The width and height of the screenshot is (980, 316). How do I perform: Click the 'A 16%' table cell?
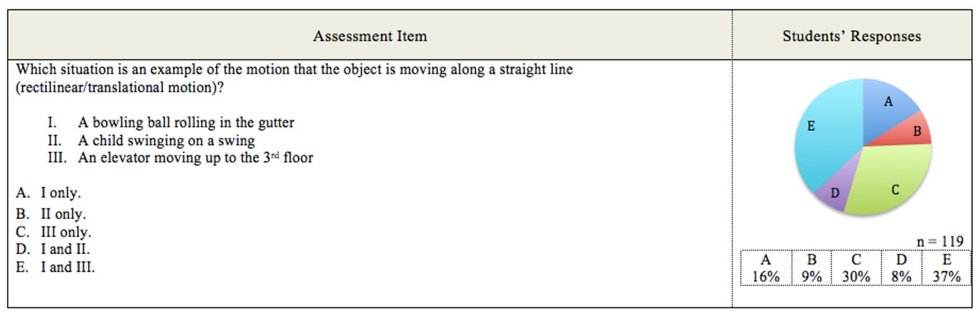coord(765,268)
